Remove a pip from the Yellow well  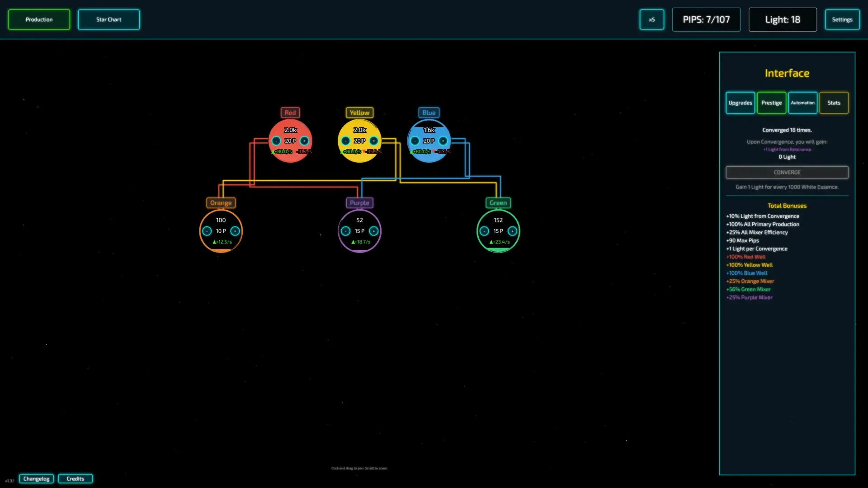click(x=345, y=141)
